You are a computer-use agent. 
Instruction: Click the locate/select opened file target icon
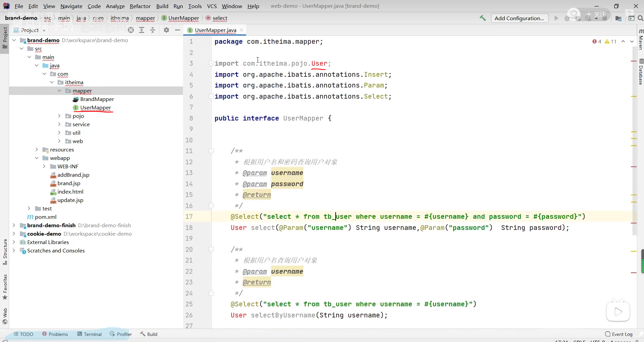point(131,30)
